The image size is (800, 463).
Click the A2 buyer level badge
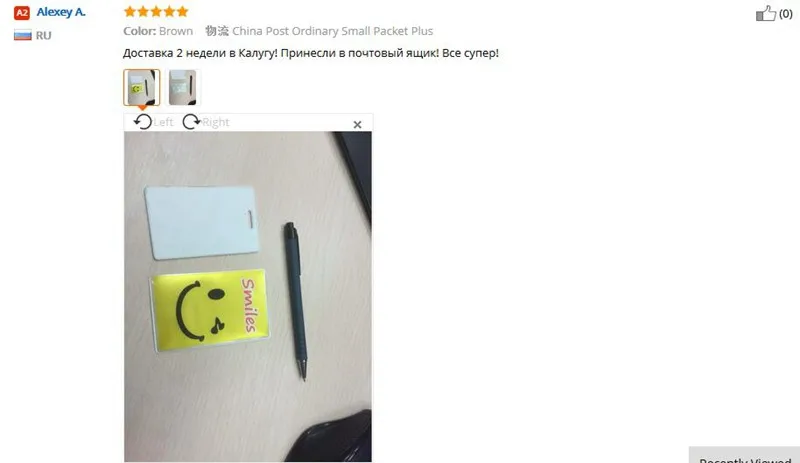tap(22, 12)
